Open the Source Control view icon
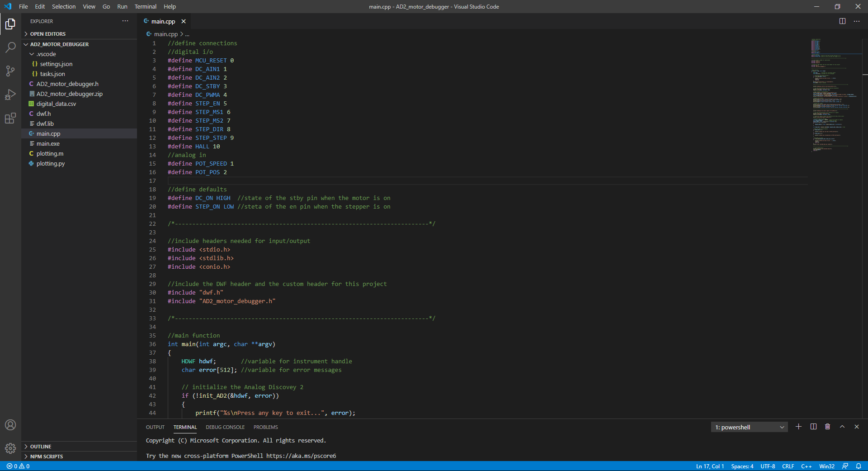 coord(10,71)
